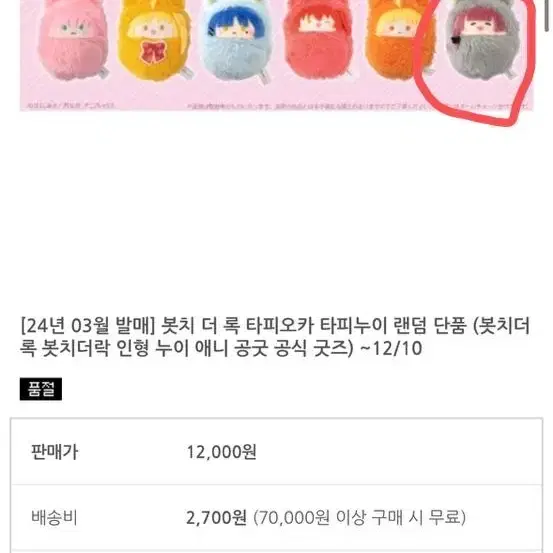The height and width of the screenshot is (553, 553).
Task: Select the yellow plush with red bow
Action: (153, 41)
